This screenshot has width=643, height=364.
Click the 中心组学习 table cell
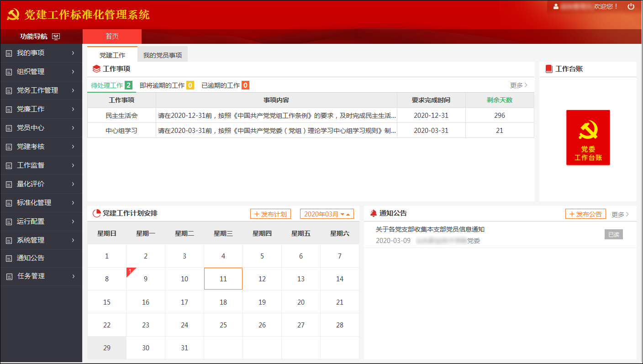(121, 131)
